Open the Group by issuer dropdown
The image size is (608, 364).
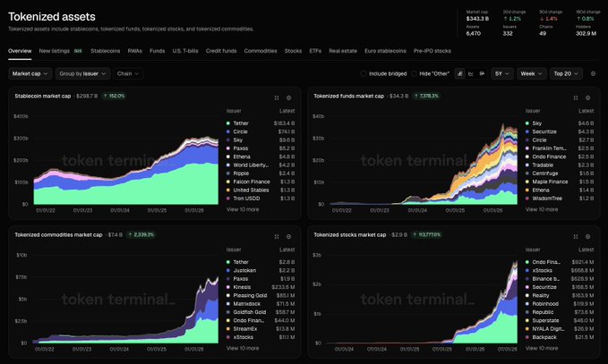pyautogui.click(x=82, y=73)
